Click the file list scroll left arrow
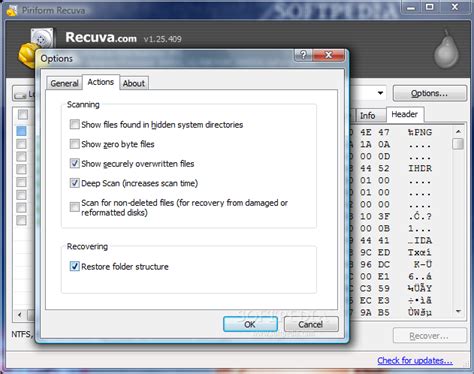The image size is (474, 374). (x=20, y=315)
